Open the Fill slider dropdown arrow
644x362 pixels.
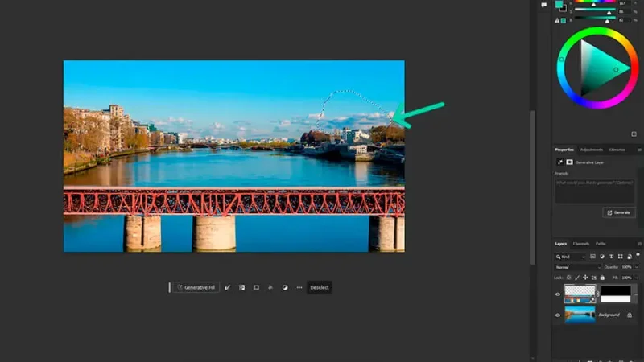(637, 278)
